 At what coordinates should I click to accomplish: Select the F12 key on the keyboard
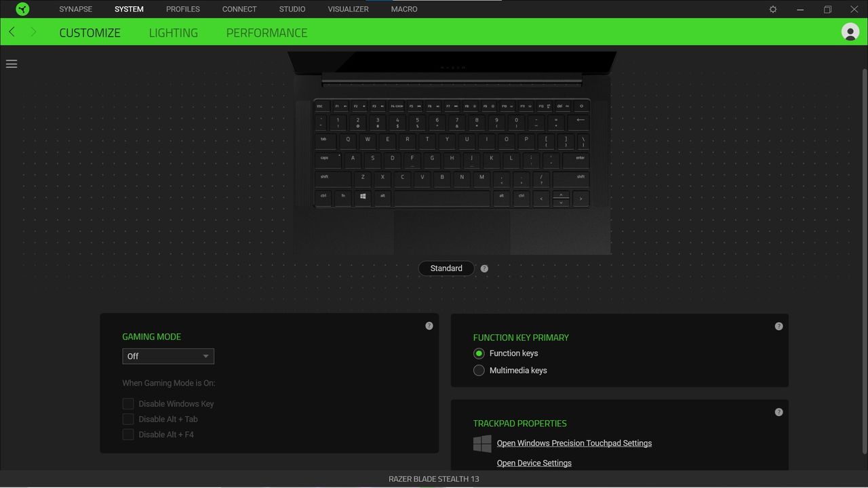coord(543,106)
